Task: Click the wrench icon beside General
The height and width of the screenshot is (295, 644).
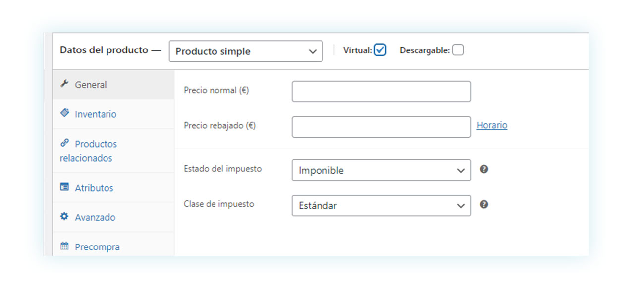Action: (64, 84)
